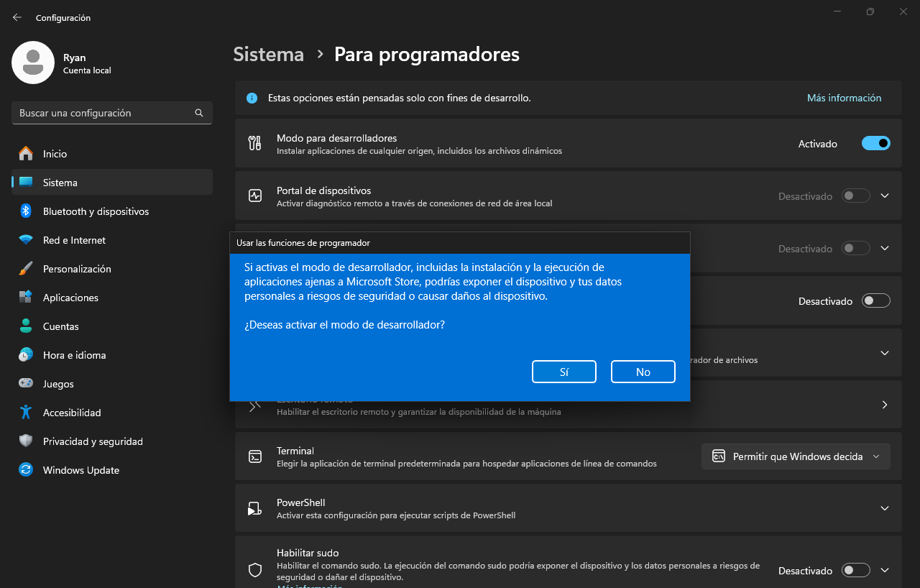Click the Terminal setting title text
Image resolution: width=920 pixels, height=588 pixels.
tap(295, 451)
